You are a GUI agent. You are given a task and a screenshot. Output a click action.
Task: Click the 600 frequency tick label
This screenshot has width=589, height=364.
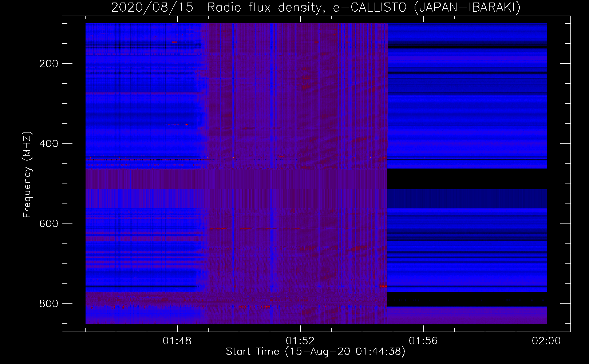49,223
